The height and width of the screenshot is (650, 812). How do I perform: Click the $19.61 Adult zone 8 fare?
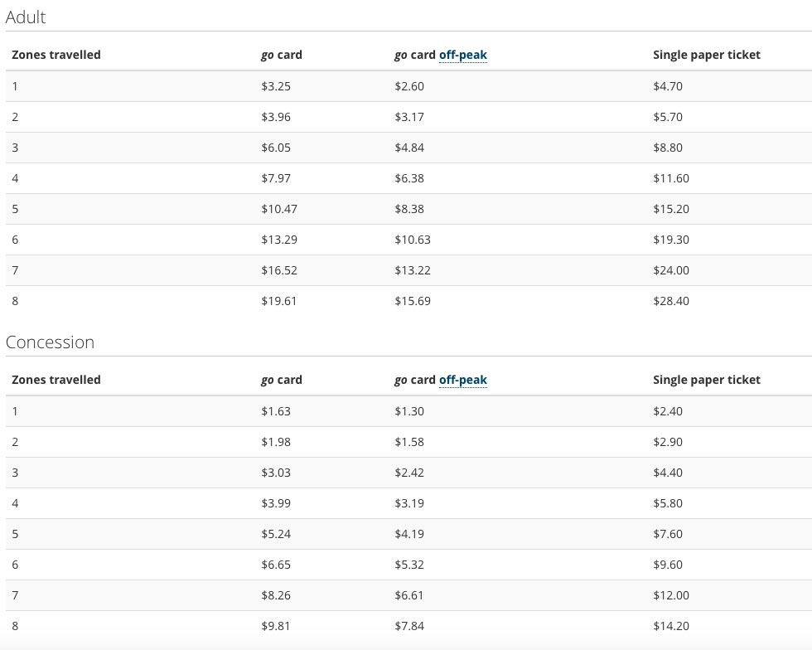(277, 301)
